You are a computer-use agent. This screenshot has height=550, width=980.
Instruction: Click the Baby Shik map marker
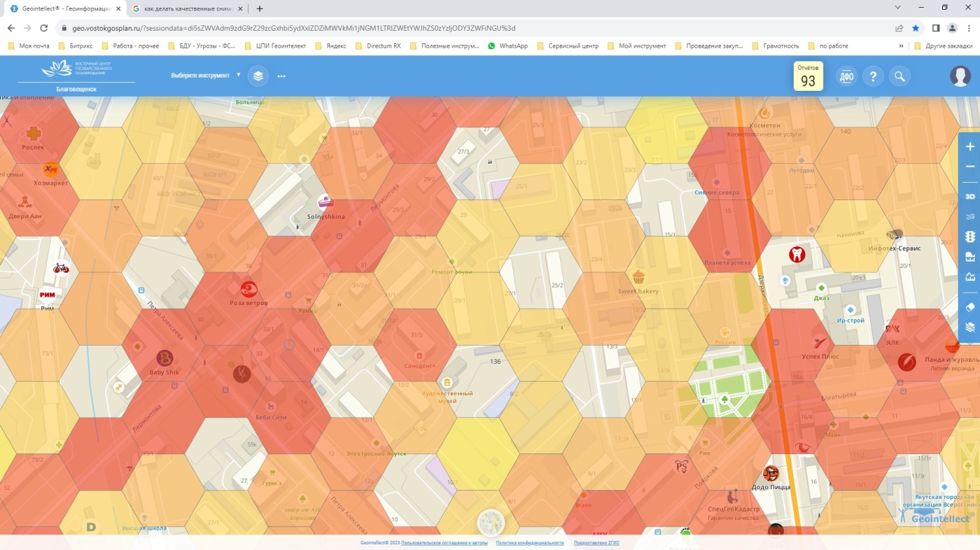(x=164, y=358)
